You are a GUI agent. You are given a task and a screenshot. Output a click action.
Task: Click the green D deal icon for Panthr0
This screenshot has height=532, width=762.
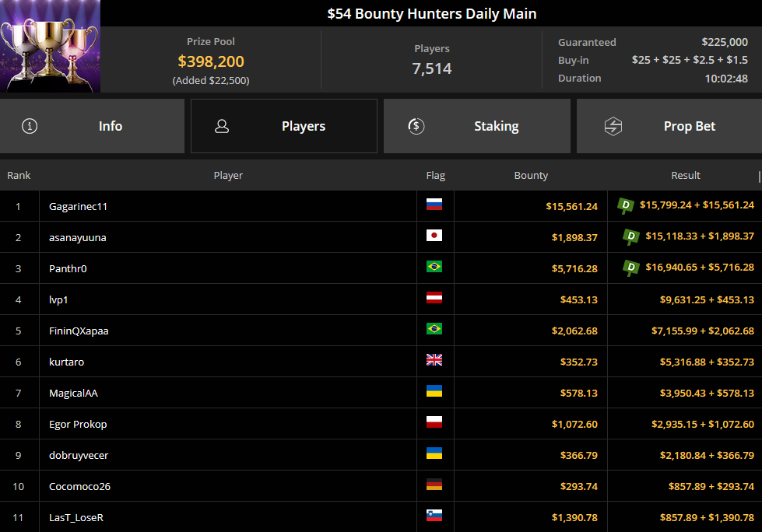coord(631,268)
